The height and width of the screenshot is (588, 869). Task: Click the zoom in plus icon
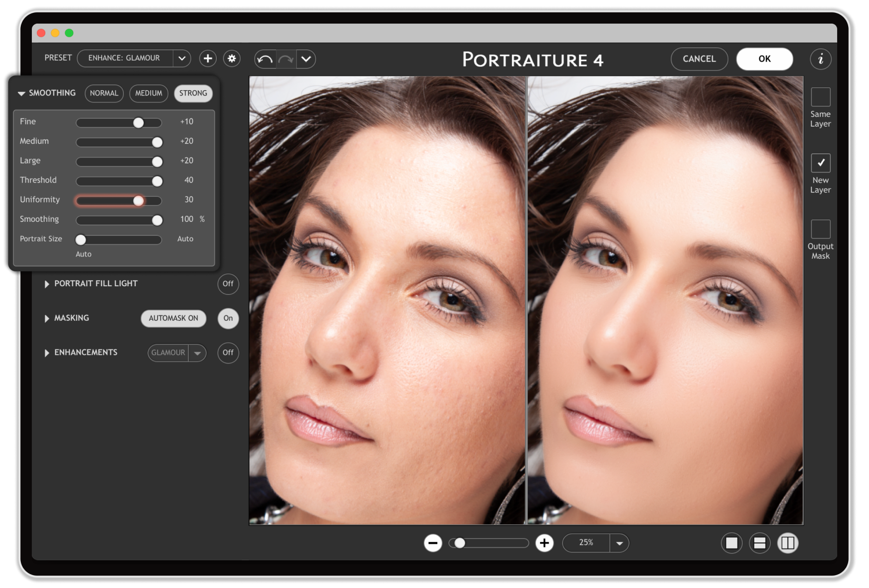coord(545,543)
